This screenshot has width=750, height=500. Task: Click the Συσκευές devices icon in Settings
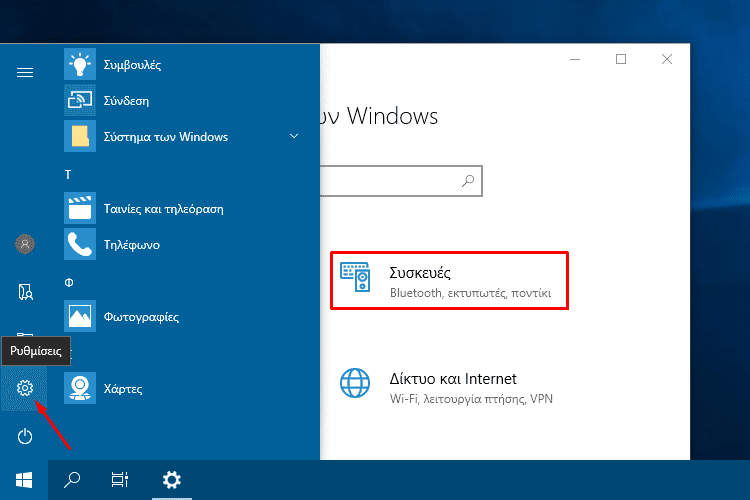[355, 277]
